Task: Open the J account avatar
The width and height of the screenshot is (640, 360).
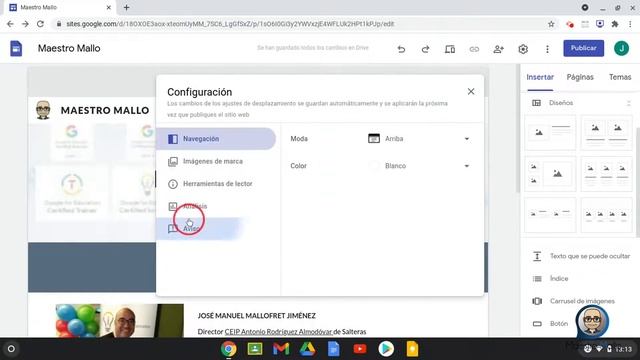Action: pyautogui.click(x=621, y=48)
